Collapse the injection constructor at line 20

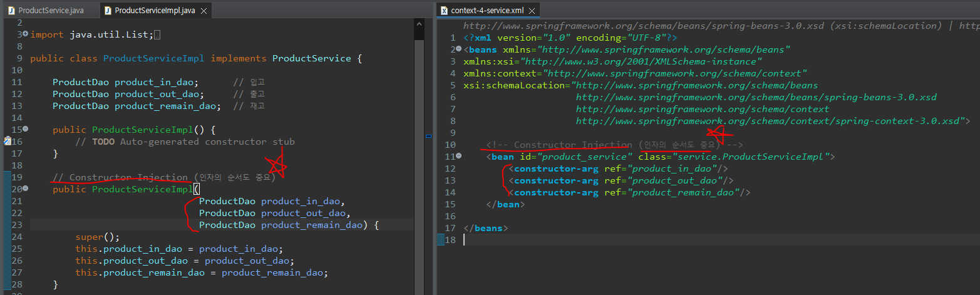(x=25, y=189)
